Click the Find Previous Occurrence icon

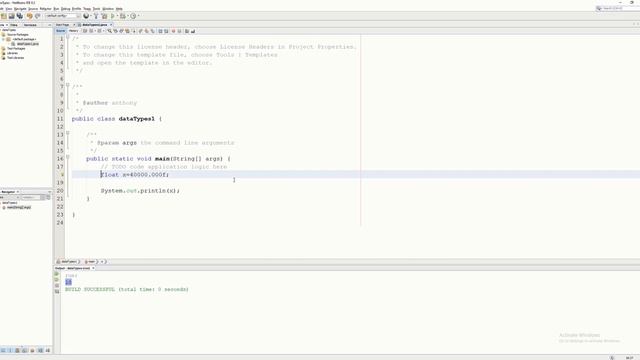tap(115, 31)
